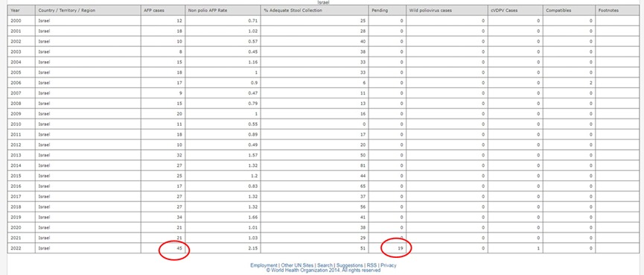
Task: Select the circled 2022 Pending value 19
Action: click(401, 248)
